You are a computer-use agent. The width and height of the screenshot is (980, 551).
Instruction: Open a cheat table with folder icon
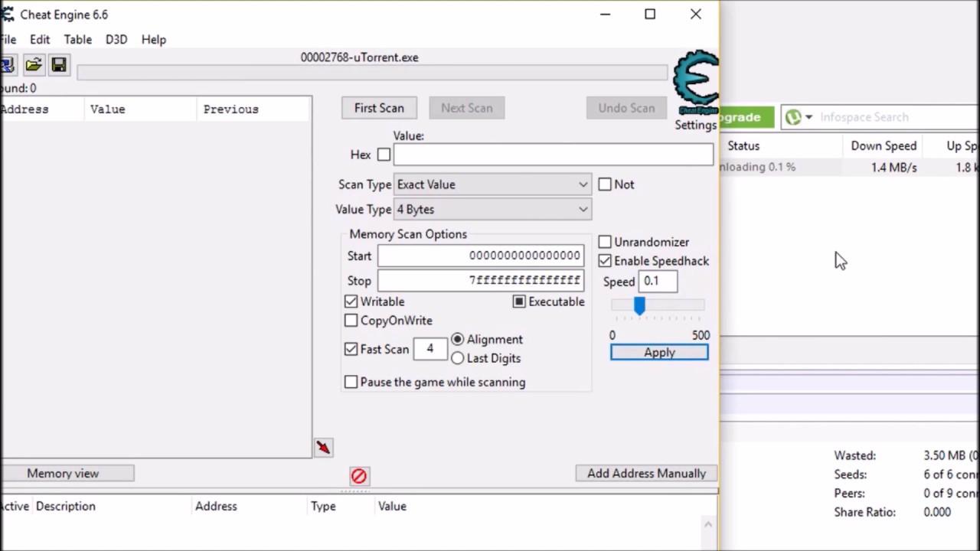34,66
